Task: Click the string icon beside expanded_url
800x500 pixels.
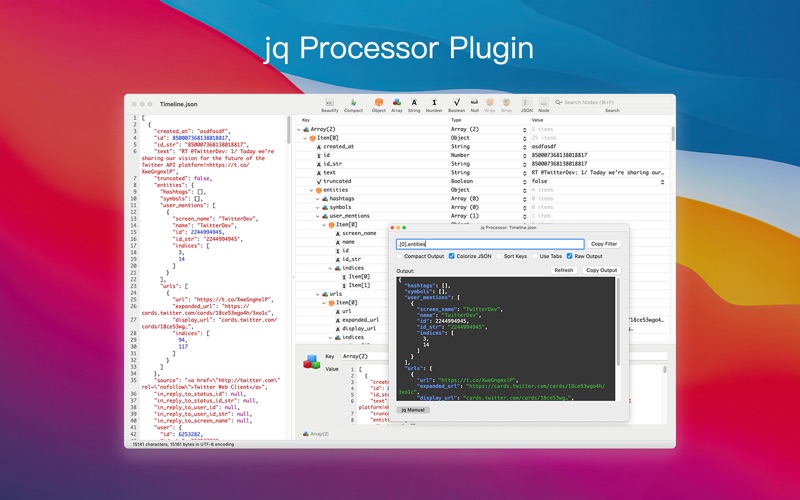Action: click(338, 320)
